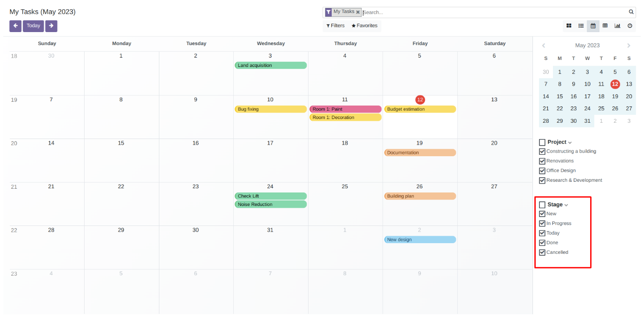Click the magnifier search icon
This screenshot has width=644, height=318.
pos(631,12)
